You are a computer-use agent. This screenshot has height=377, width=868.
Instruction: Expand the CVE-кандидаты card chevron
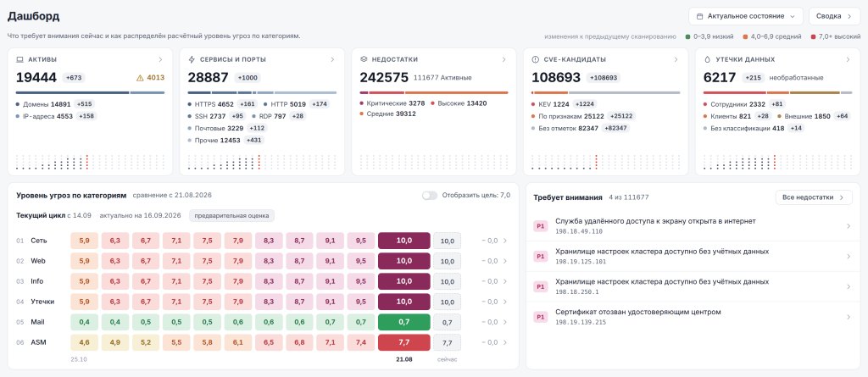(676, 59)
